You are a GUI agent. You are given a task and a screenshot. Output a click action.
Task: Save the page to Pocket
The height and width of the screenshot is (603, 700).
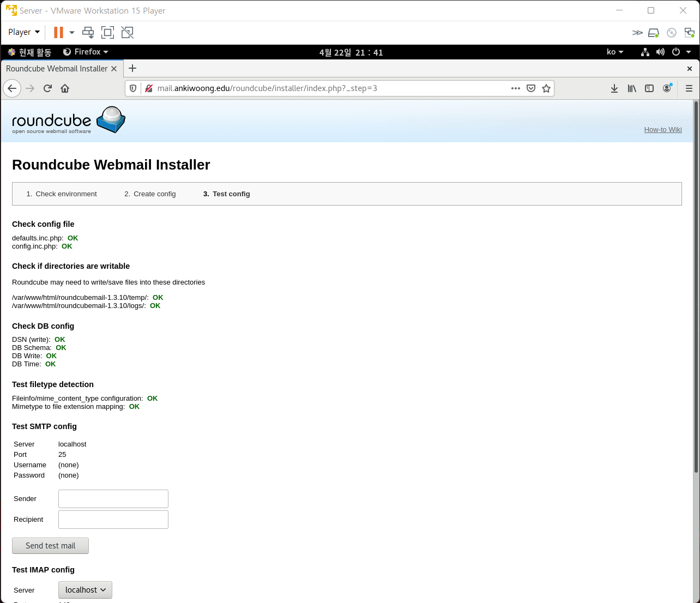(531, 88)
